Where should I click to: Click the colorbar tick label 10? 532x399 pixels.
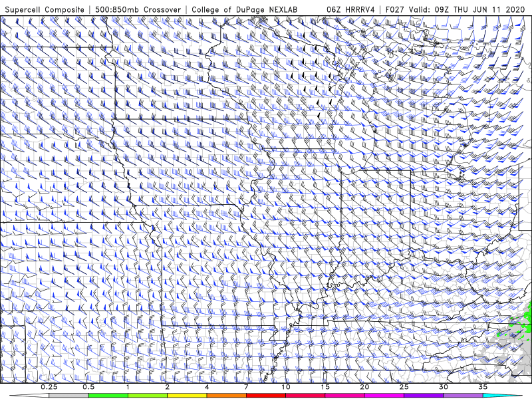(286, 387)
